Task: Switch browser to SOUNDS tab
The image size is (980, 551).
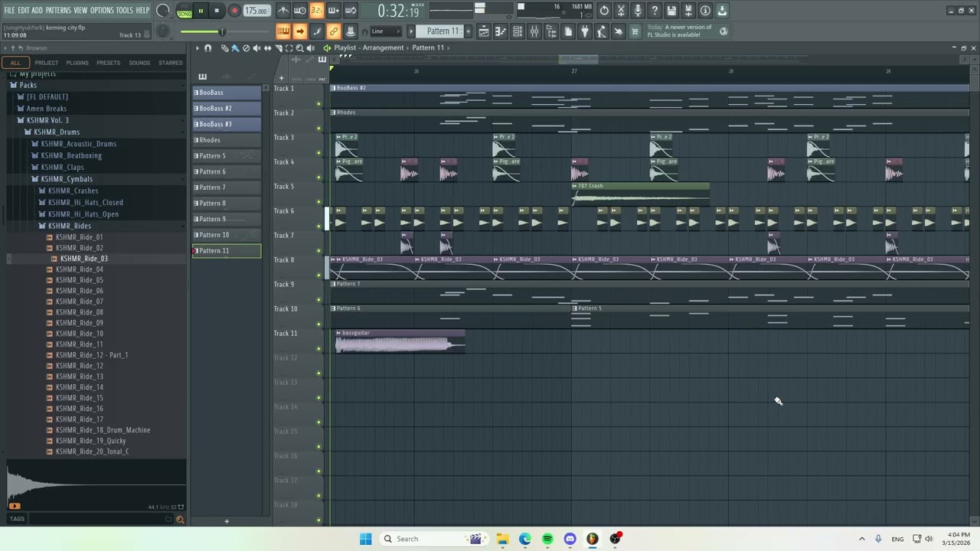Action: tap(139, 63)
